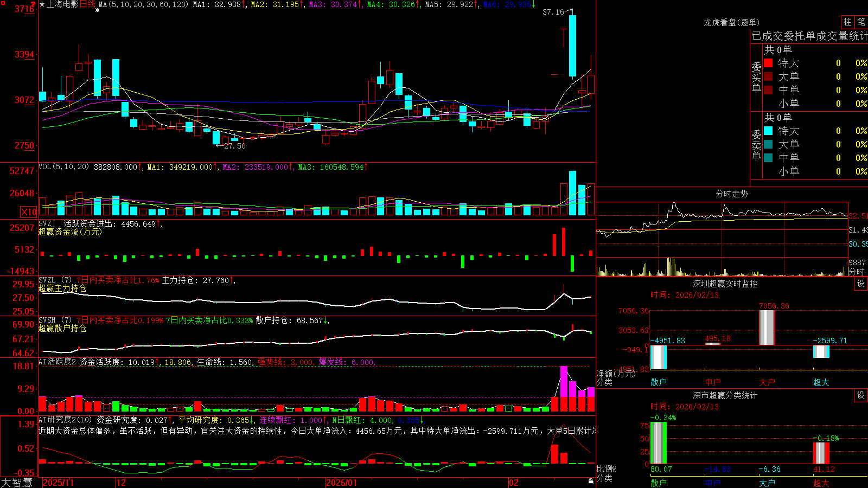
Task: Click the 大智慧 logo at bottom left
Action: tap(17, 483)
